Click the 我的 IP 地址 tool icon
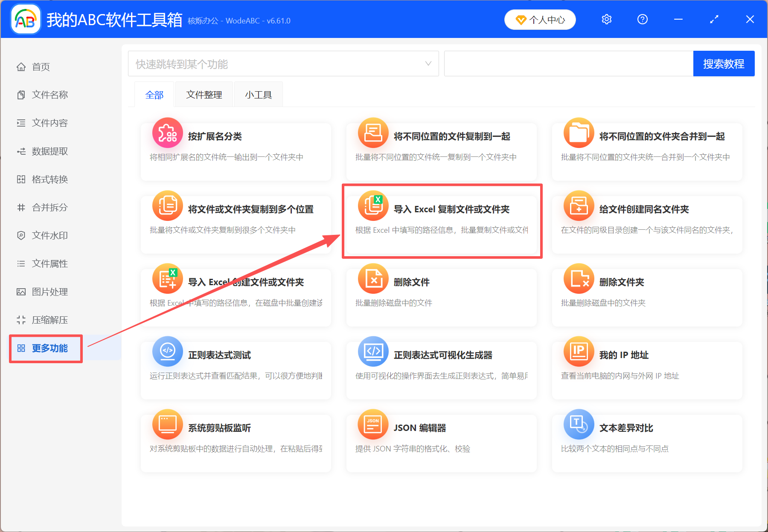768x532 pixels. 578,351
